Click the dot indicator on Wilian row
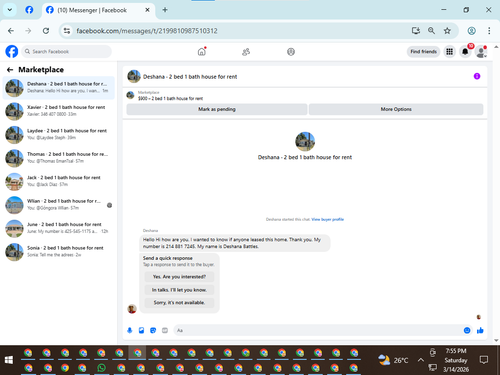Viewport: 500px width, 375px height. pyautogui.click(x=109, y=205)
